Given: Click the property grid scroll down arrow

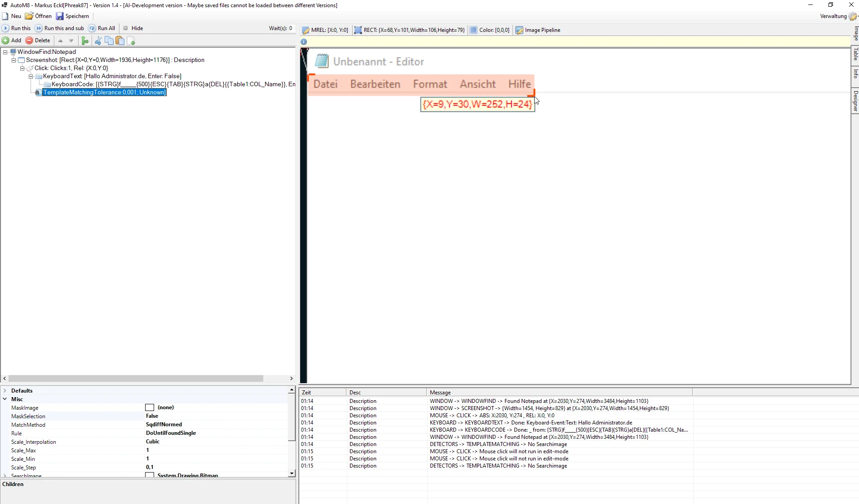Looking at the screenshot, I should 292,473.
